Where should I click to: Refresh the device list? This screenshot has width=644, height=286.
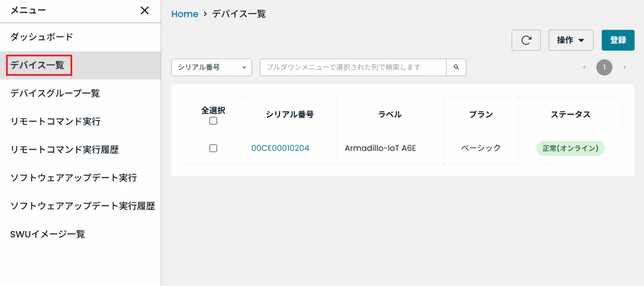[526, 40]
